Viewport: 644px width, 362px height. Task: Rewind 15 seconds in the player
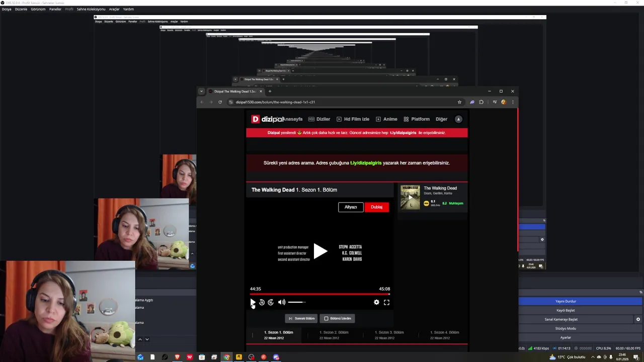tap(262, 302)
